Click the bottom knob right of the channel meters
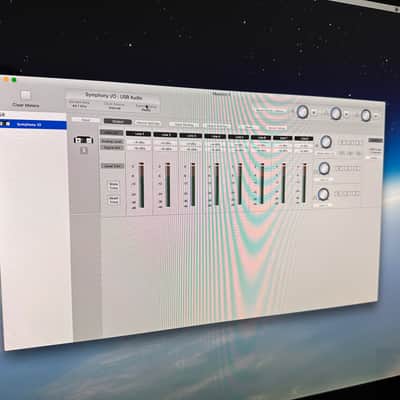Image resolution: width=400 pixels, height=400 pixels. tap(323, 195)
